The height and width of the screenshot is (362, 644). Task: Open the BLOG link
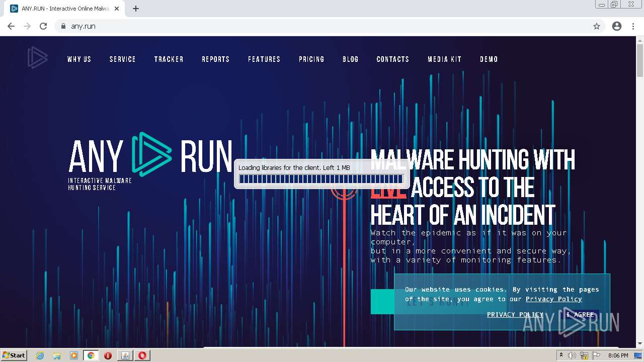pyautogui.click(x=351, y=59)
